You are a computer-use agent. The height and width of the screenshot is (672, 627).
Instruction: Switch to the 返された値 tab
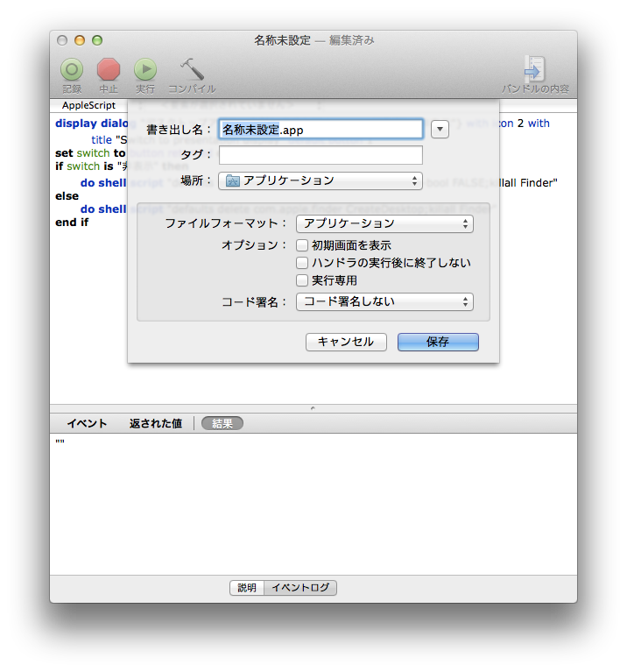point(156,423)
